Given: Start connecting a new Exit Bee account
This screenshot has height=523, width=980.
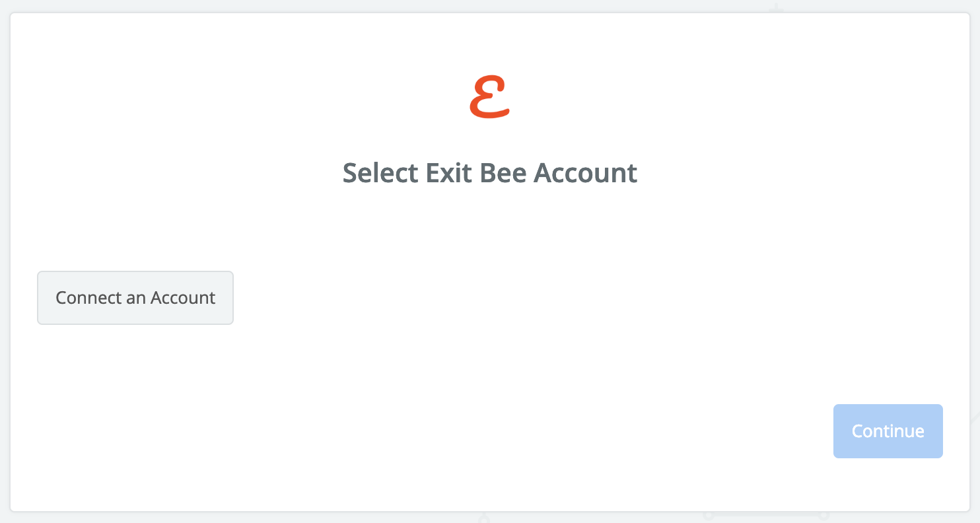Looking at the screenshot, I should [135, 298].
